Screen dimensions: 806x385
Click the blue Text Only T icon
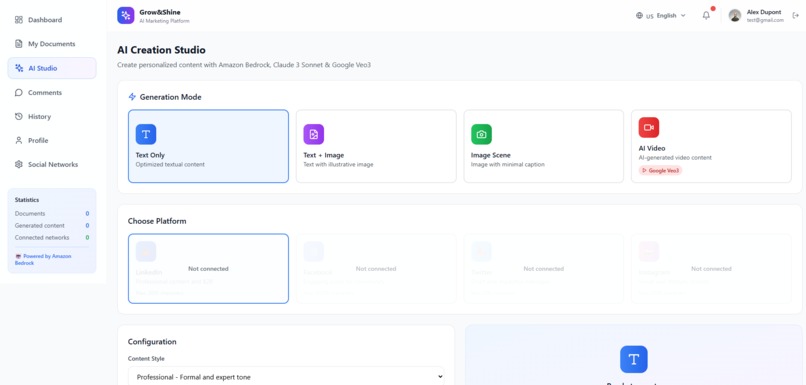[x=146, y=134]
